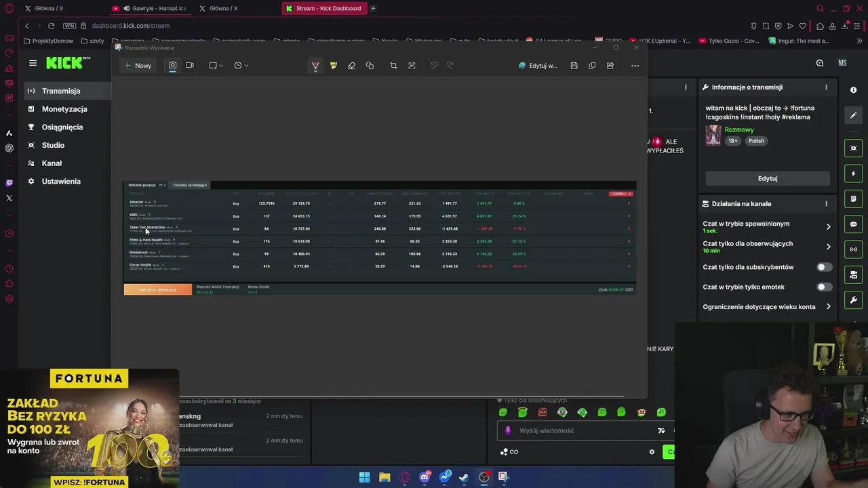Share the snip with the share icon

tap(610, 66)
